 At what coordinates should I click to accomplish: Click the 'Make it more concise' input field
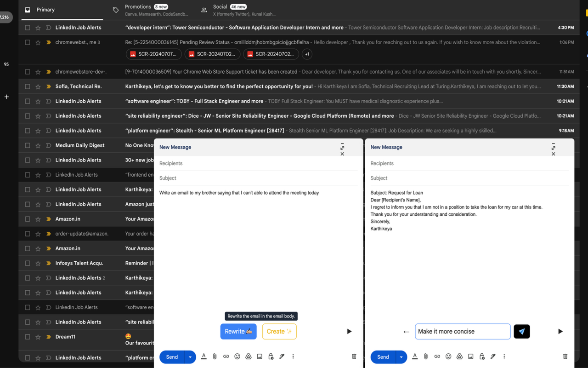tap(462, 331)
